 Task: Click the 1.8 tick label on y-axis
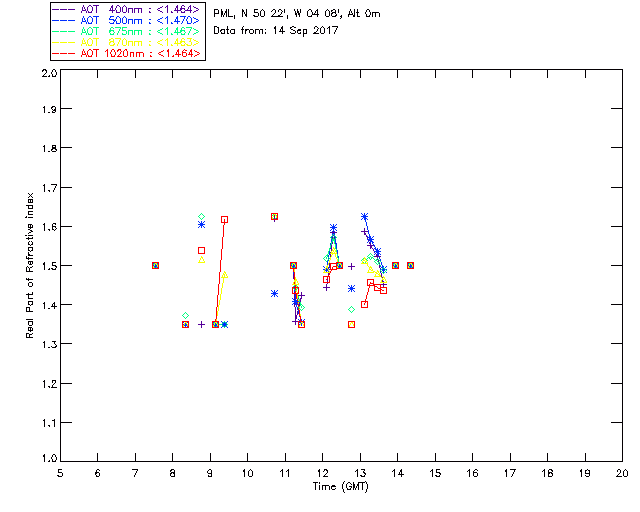(49, 148)
